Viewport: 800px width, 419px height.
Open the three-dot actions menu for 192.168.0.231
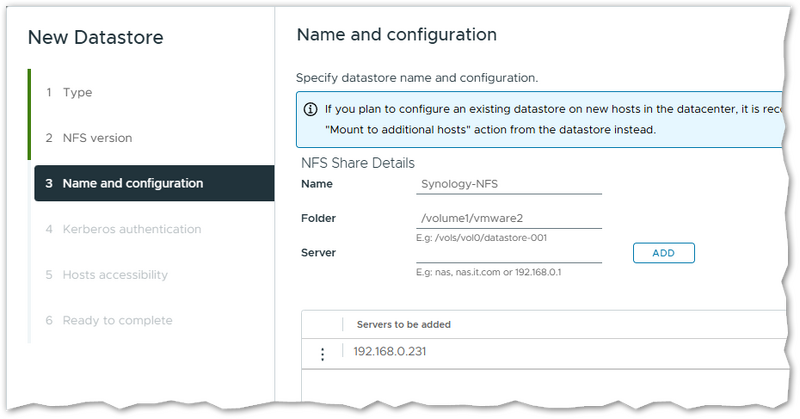click(x=322, y=354)
